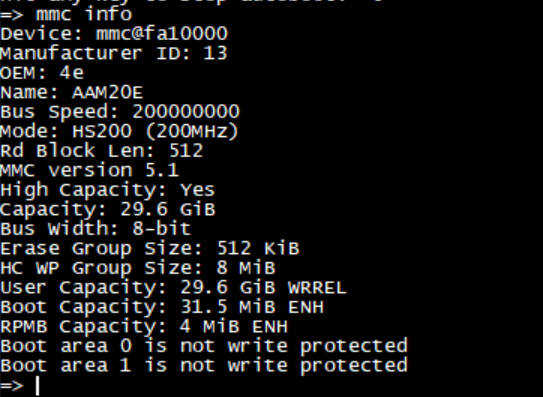Click the Manufacturer ID value 13
Screen dimensions: 543x397
coord(215,53)
